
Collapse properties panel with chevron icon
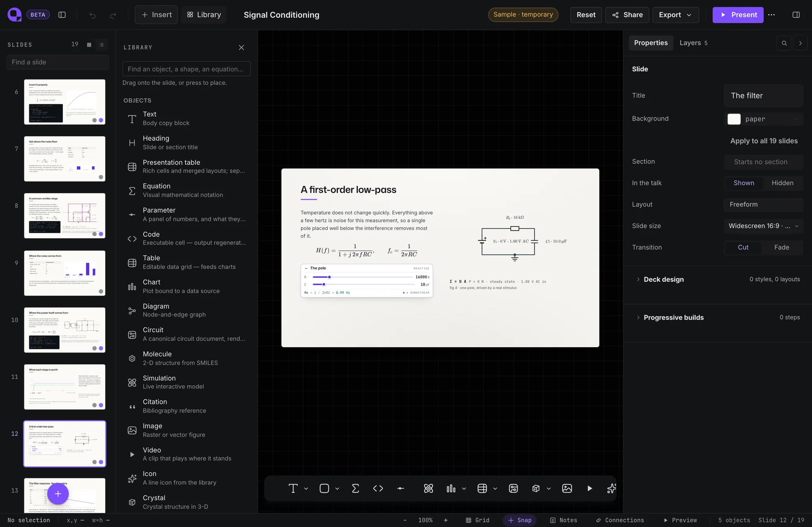[800, 43]
